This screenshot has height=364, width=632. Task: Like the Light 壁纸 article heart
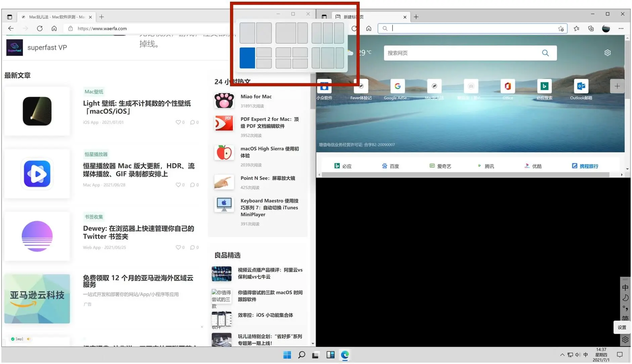(178, 122)
